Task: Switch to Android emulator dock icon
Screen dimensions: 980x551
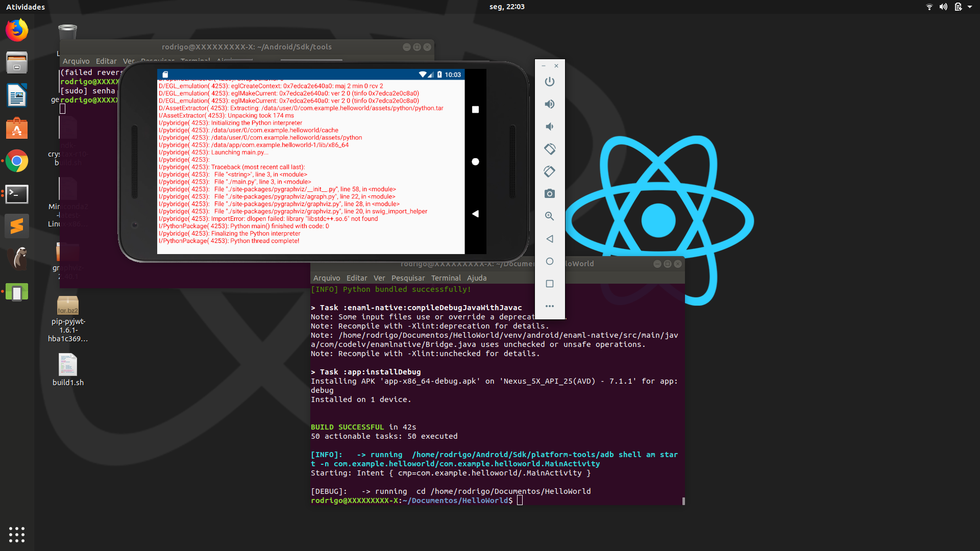Action: point(17,292)
